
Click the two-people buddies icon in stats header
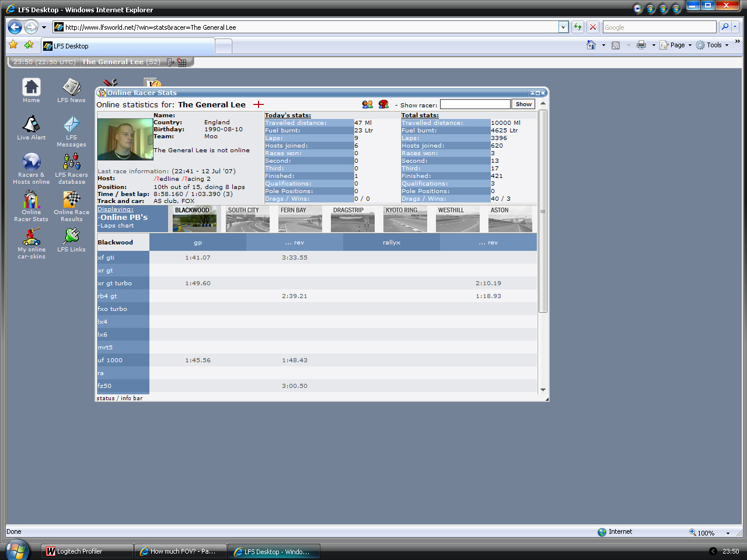pyautogui.click(x=367, y=104)
